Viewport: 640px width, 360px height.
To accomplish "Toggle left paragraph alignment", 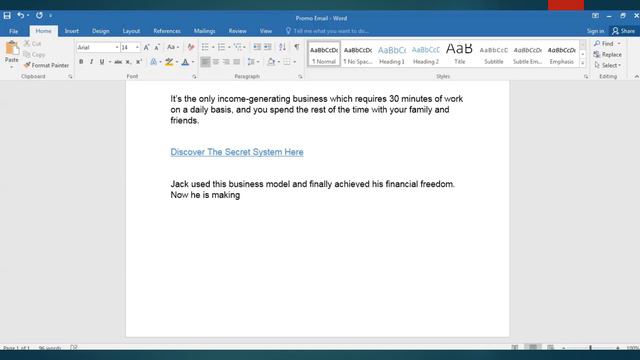I will click(x=205, y=62).
